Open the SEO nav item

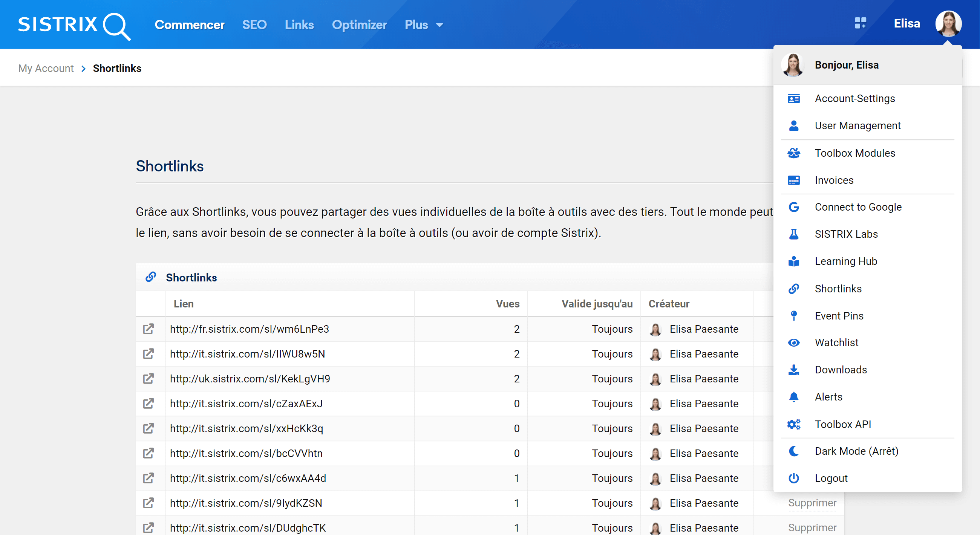254,25
